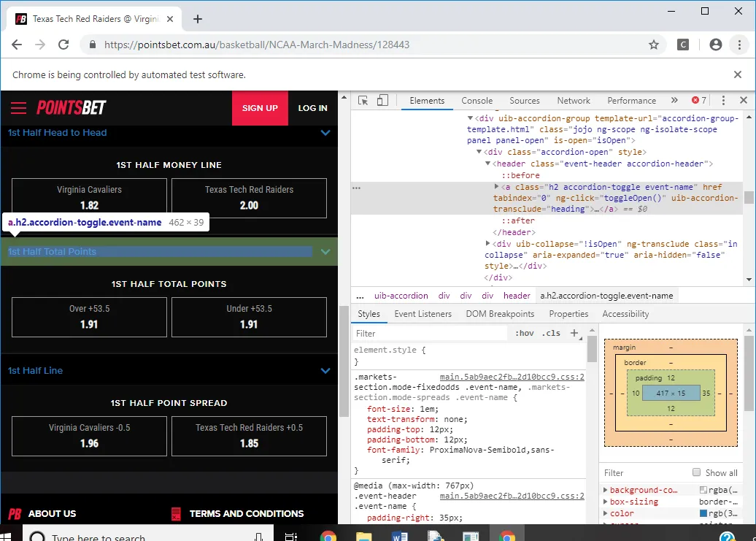Toggle the .cls class editor
The width and height of the screenshot is (756, 541).
(551, 333)
